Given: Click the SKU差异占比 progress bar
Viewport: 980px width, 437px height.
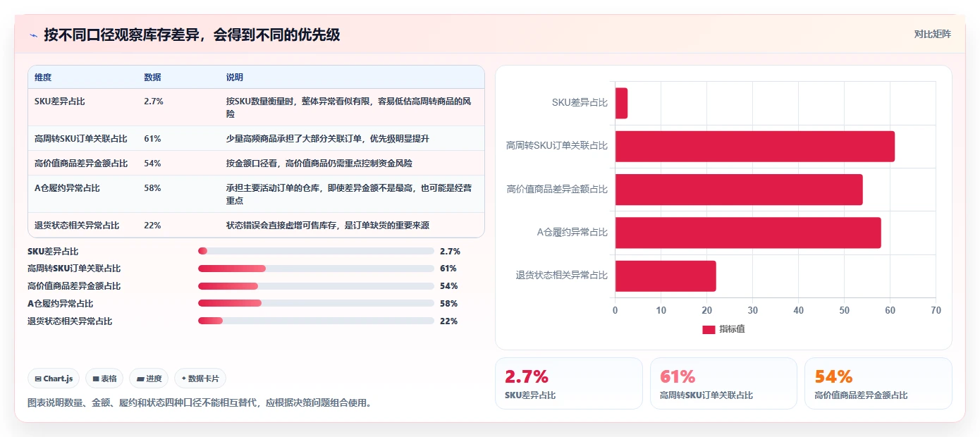Looking at the screenshot, I should [316, 251].
